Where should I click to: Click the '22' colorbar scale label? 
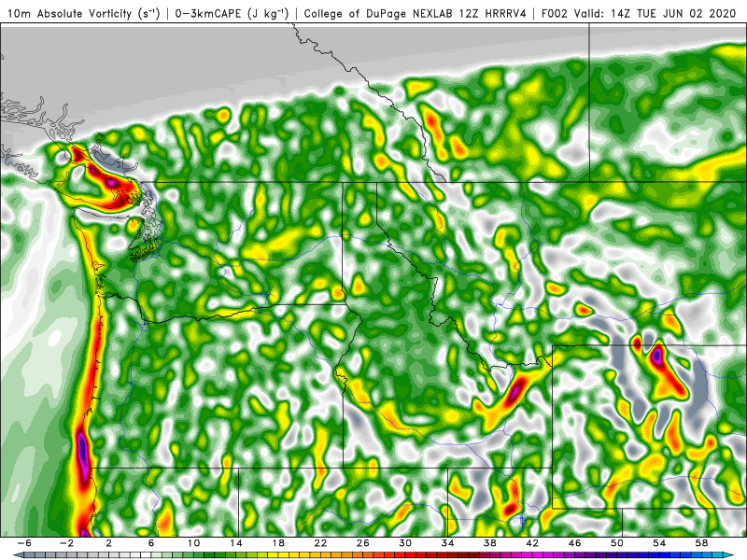[320, 543]
